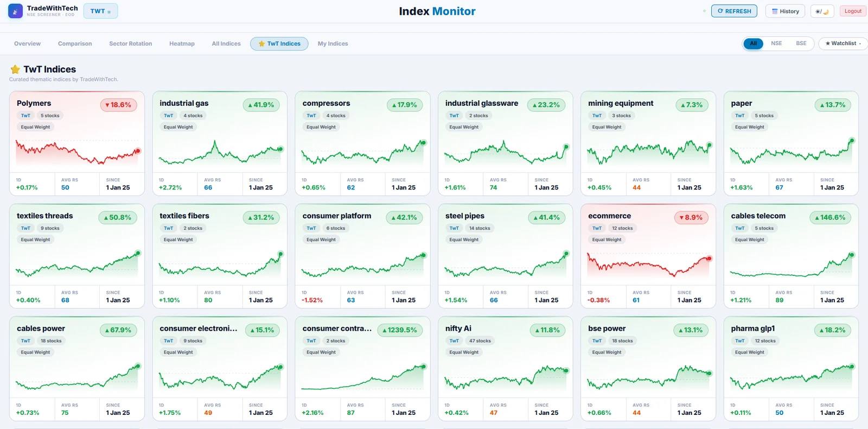Open the industrial gas chart

(x=220, y=152)
